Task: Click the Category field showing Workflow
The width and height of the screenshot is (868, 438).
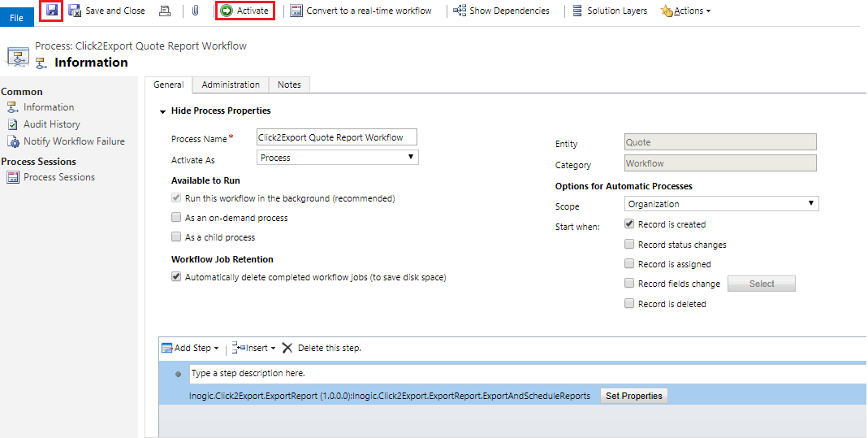Action: [x=720, y=163]
